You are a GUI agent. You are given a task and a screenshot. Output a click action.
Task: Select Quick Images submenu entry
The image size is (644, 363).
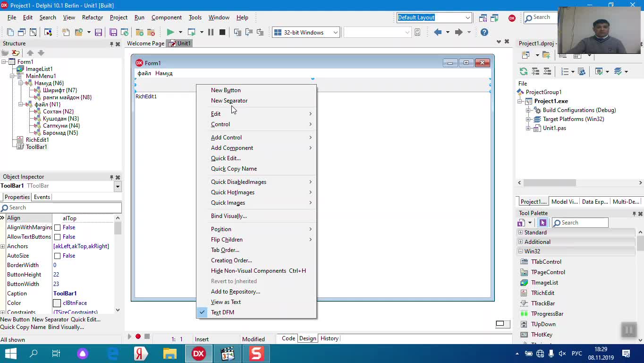point(256,203)
